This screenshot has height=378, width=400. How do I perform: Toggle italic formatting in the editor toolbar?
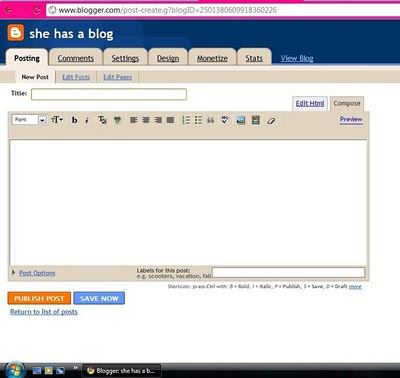pos(87,120)
